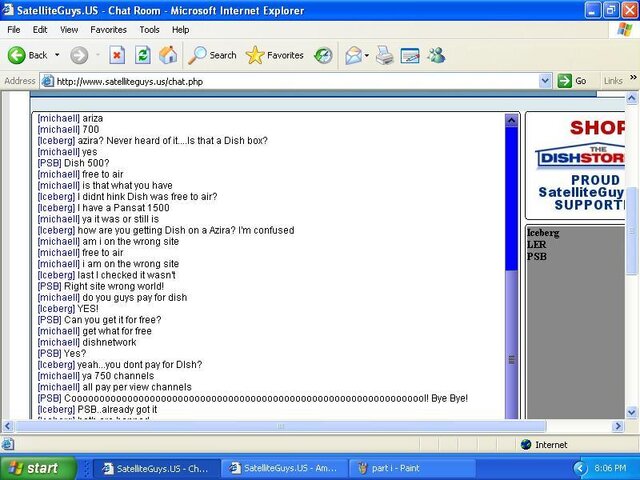This screenshot has width=640, height=480.
Task: Select user LER in the user list
Action: click(x=536, y=244)
